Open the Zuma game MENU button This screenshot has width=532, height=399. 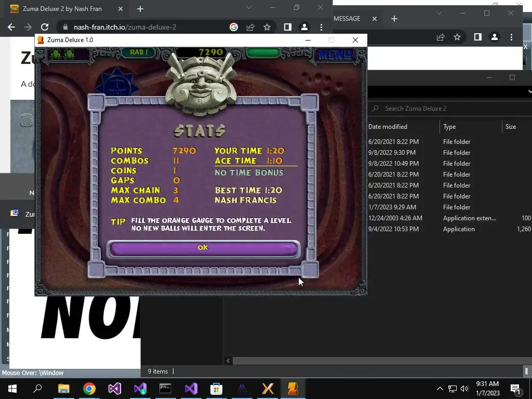point(335,54)
